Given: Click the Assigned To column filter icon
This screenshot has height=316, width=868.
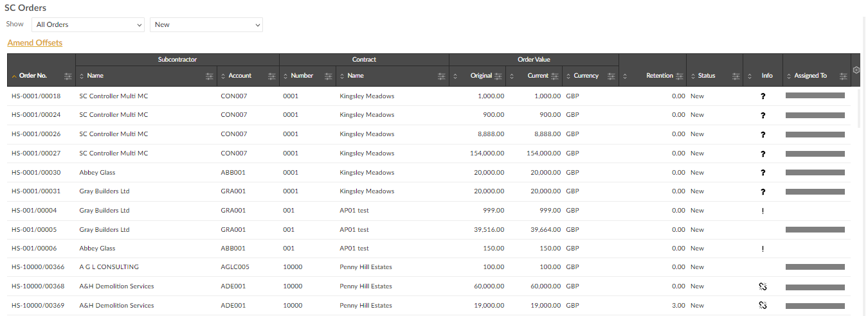Looking at the screenshot, I should point(844,76).
